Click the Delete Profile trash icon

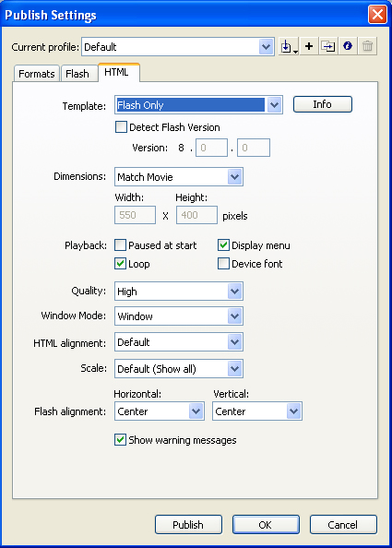pyautogui.click(x=367, y=46)
